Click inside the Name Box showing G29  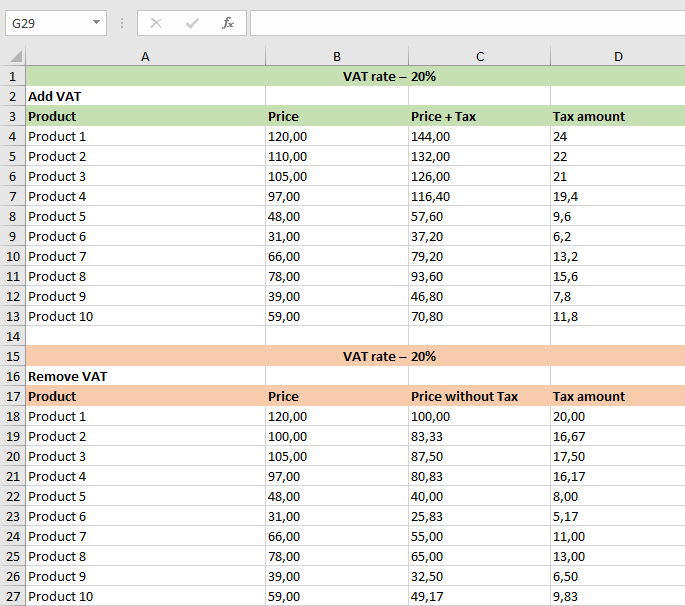click(45, 23)
